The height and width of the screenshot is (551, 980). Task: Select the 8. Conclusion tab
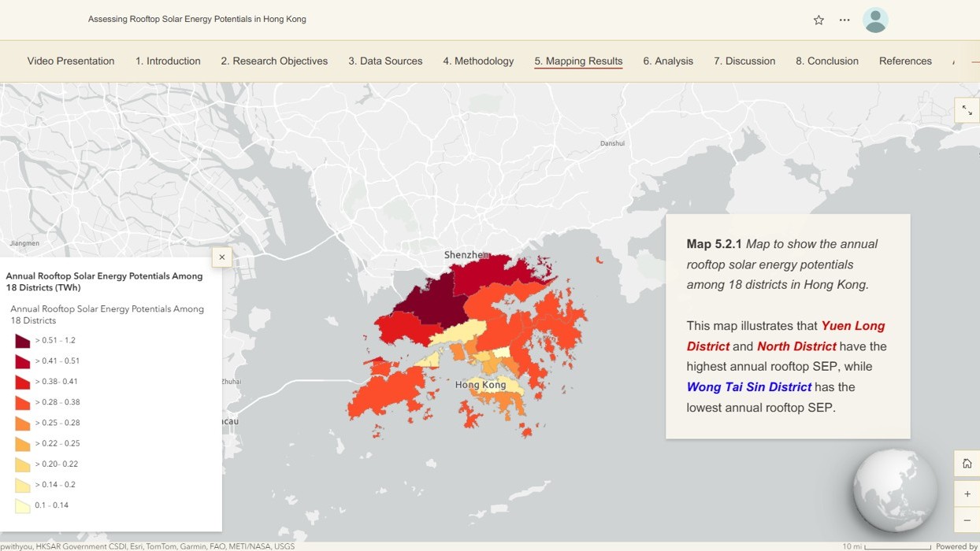827,61
